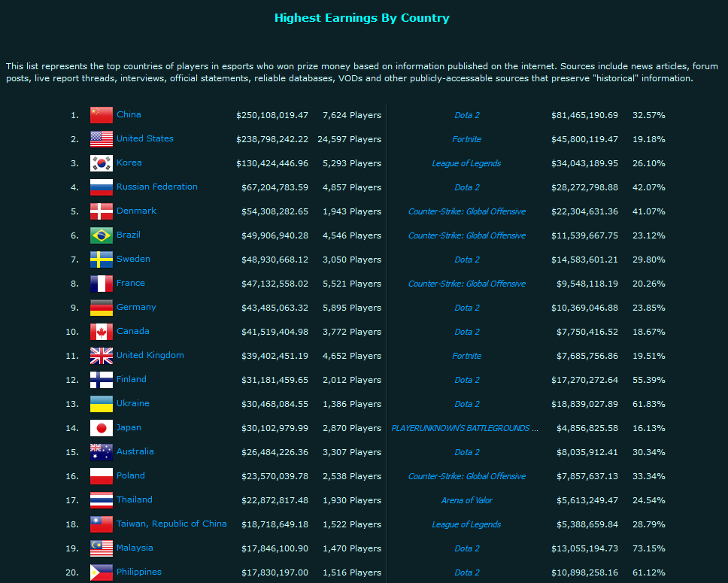Image resolution: width=728 pixels, height=583 pixels.
Task: Select the Japan flag icon
Action: (101, 427)
